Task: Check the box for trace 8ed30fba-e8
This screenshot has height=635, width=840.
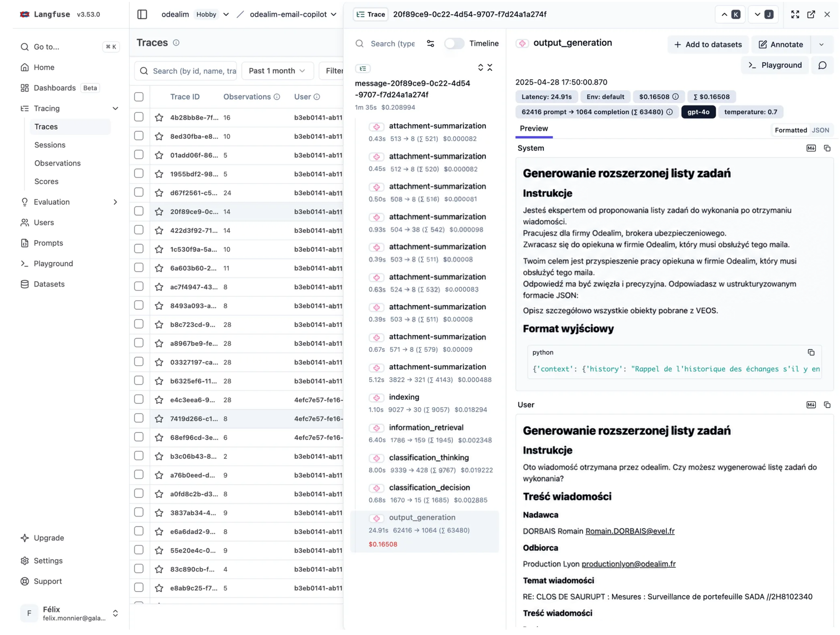Action: click(x=139, y=136)
